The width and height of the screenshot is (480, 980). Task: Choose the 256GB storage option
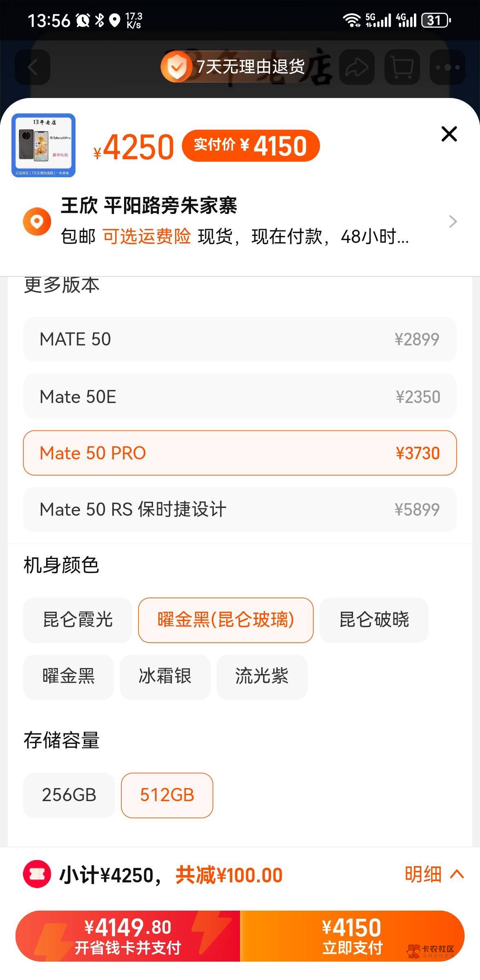click(x=69, y=795)
